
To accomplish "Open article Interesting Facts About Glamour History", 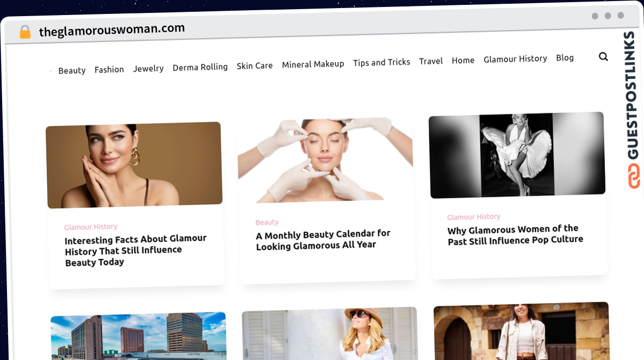I will 136,250.
